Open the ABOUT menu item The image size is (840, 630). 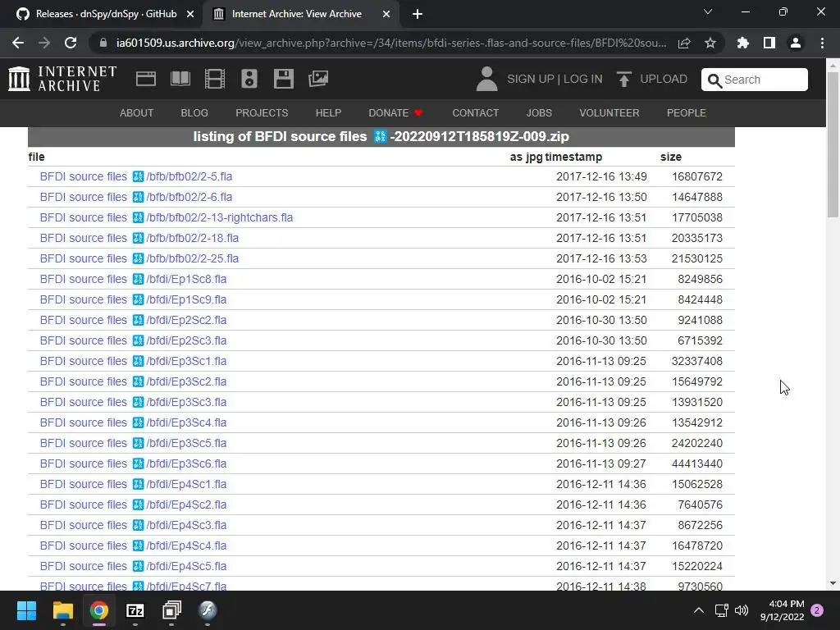[137, 113]
